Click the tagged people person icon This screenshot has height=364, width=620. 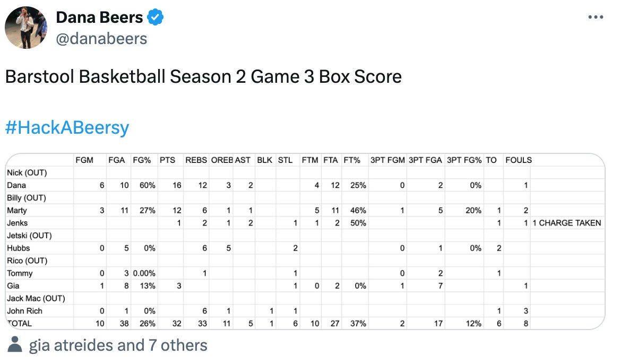pyautogui.click(x=15, y=345)
